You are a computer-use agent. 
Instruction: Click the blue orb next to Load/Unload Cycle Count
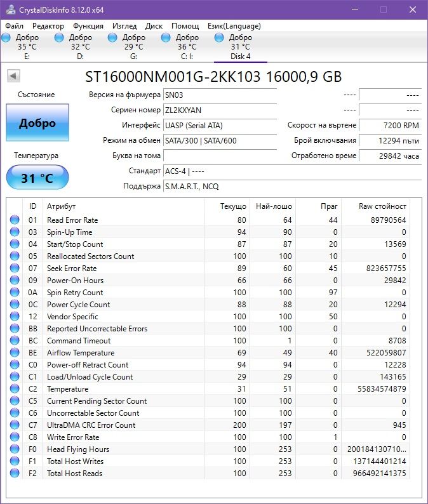[15, 376]
